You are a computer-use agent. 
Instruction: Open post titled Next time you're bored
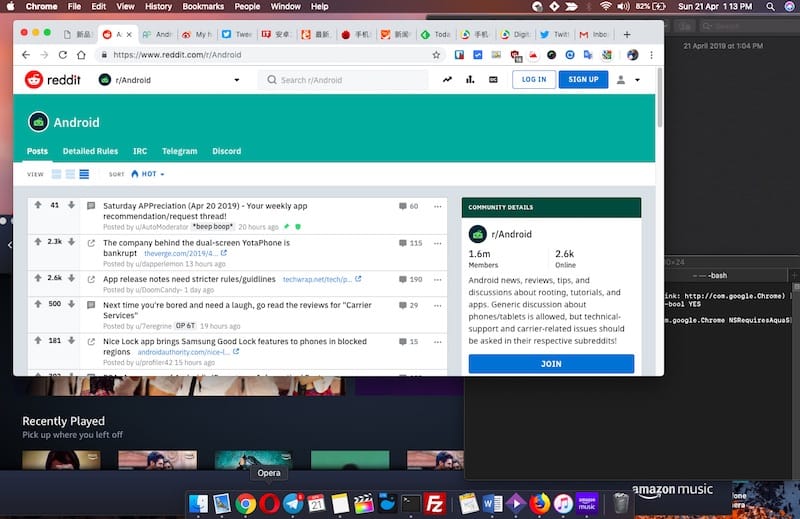tap(237, 310)
